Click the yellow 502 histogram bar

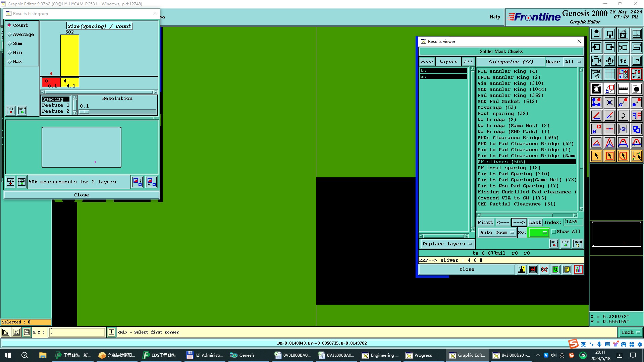click(x=70, y=55)
